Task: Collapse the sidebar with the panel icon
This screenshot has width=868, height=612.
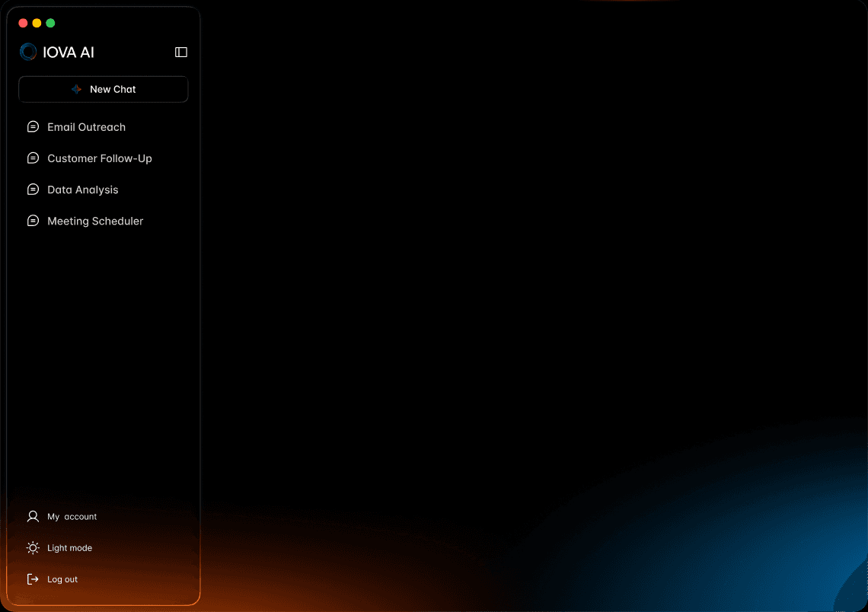Action: [x=181, y=52]
